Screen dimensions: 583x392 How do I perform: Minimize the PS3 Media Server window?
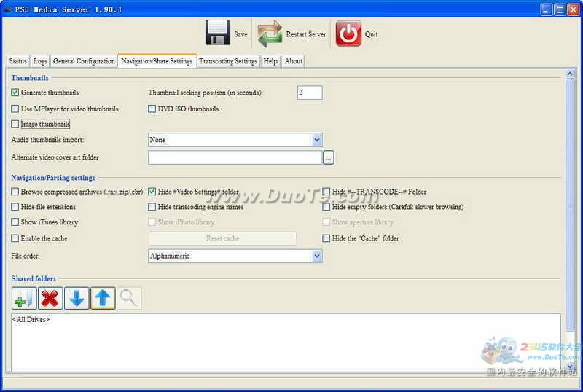pos(546,9)
